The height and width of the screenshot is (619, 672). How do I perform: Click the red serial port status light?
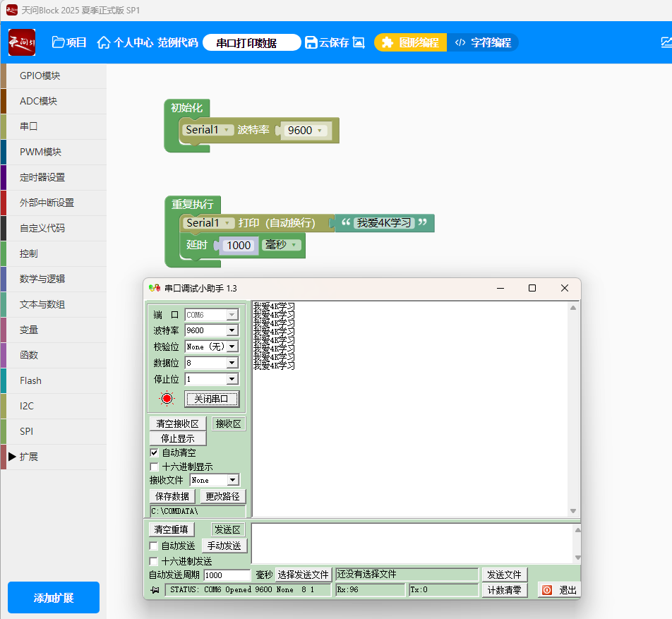pos(167,399)
